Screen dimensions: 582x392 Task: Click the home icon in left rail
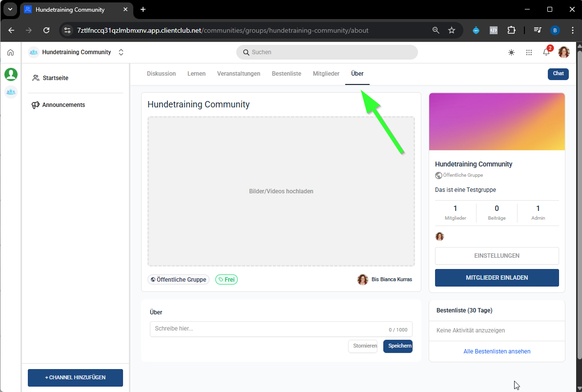coord(10,52)
